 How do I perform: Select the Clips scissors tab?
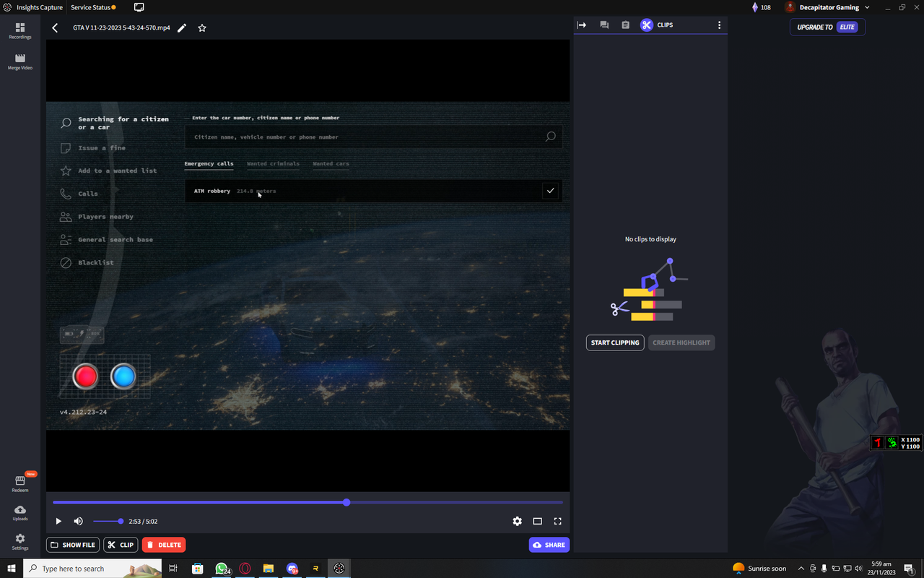click(x=656, y=25)
